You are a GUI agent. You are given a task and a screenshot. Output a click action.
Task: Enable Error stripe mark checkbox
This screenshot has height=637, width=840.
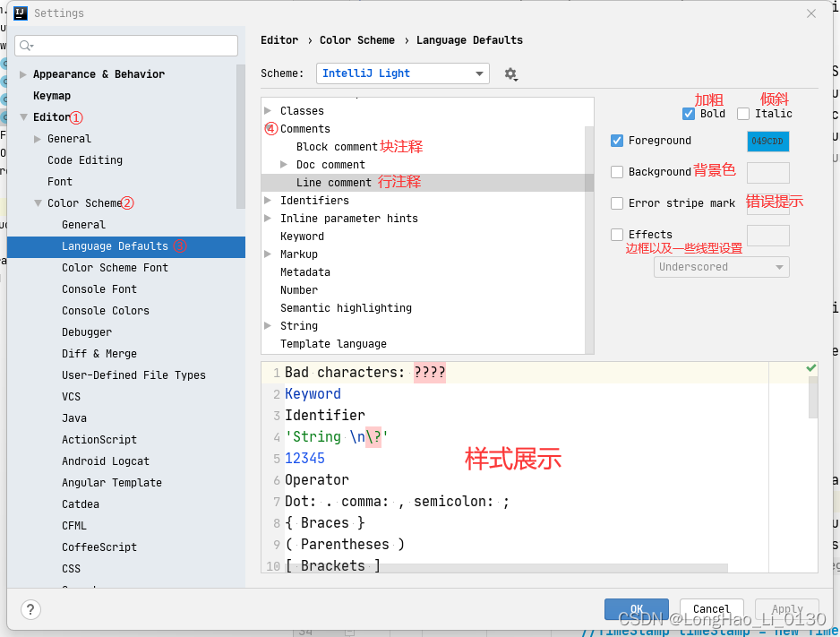click(617, 203)
